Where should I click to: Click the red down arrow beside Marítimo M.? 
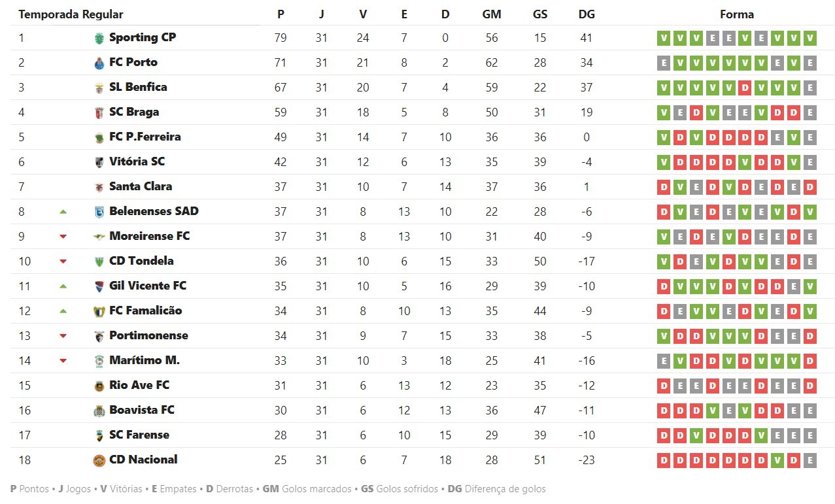63,361
